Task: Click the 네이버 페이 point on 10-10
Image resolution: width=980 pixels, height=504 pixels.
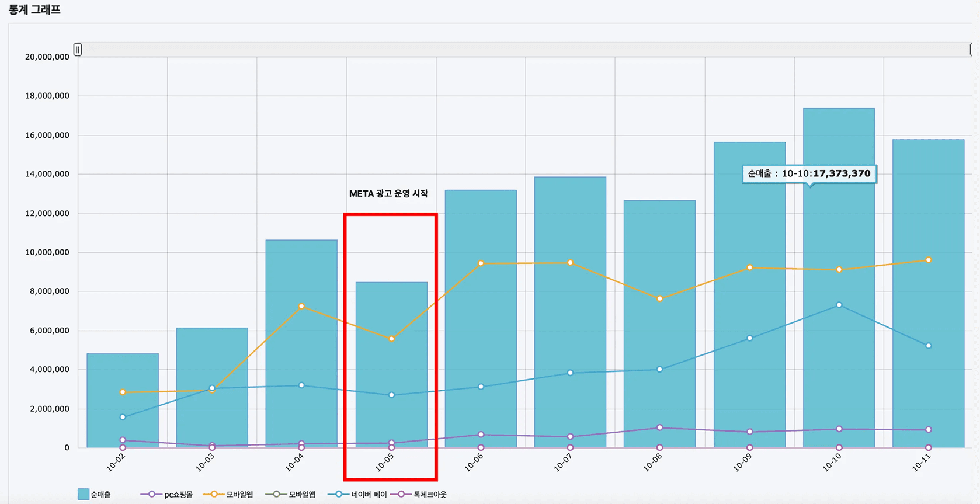Action: pos(839,305)
